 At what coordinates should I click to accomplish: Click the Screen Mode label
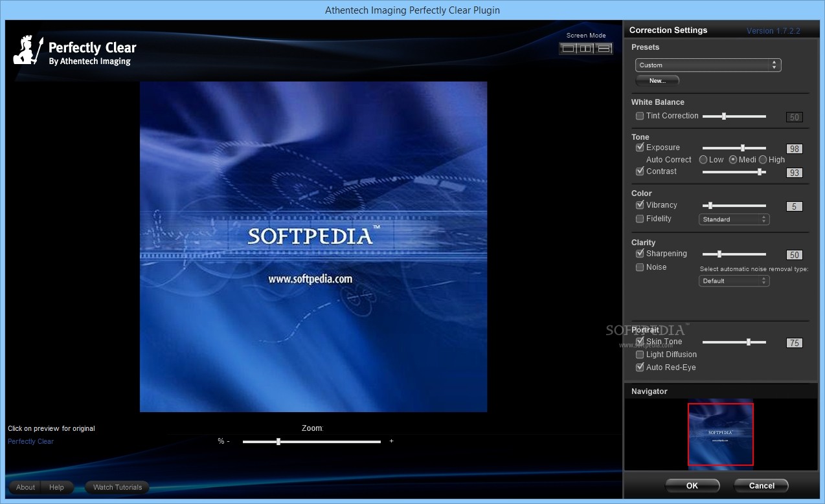(586, 35)
